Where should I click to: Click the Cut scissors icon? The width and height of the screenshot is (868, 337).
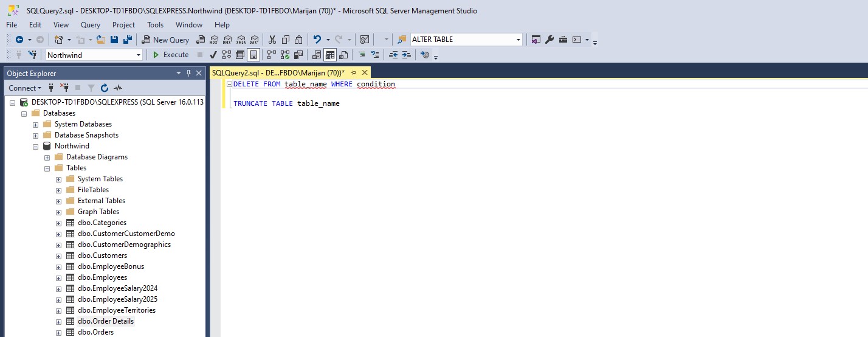coord(272,40)
